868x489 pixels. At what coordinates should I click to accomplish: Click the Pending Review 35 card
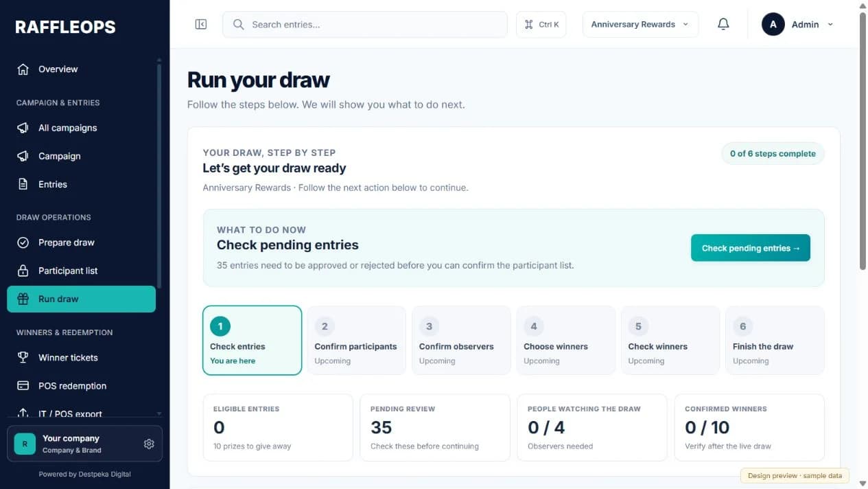click(x=435, y=427)
